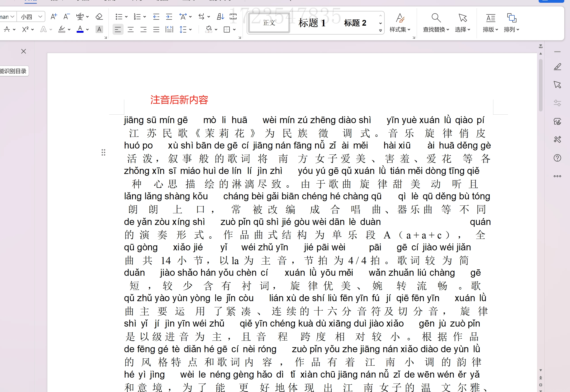The width and height of the screenshot is (570, 392).
Task: Click the 选择 arrow selection icon
Action: point(462,22)
